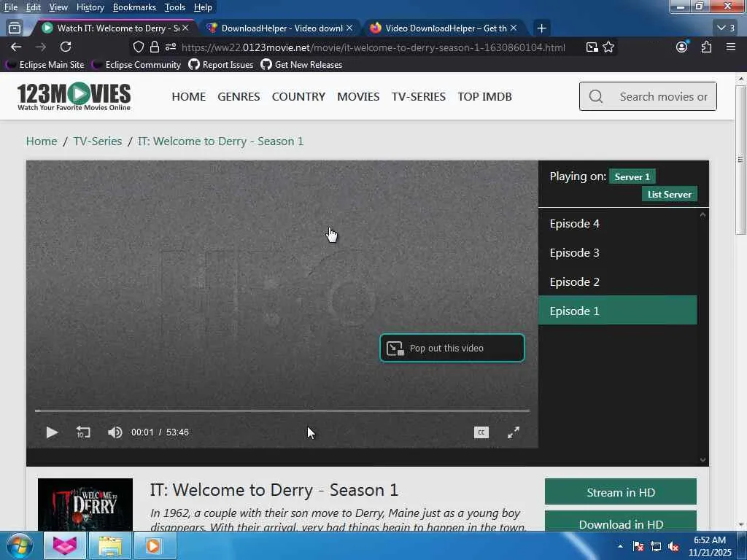Open Firefox account icon
Viewport: 747px width, 560px height.
point(682,47)
